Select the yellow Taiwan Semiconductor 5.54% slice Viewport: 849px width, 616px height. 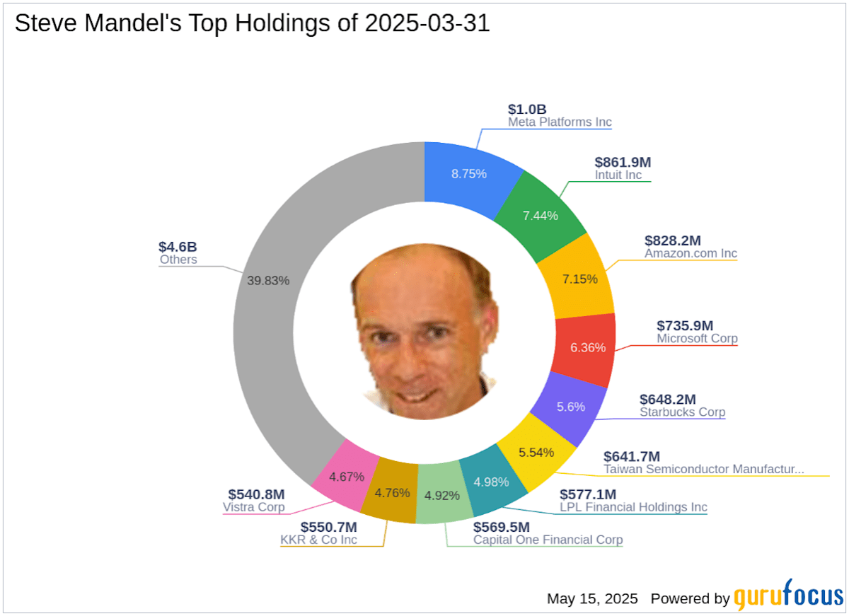(x=536, y=453)
